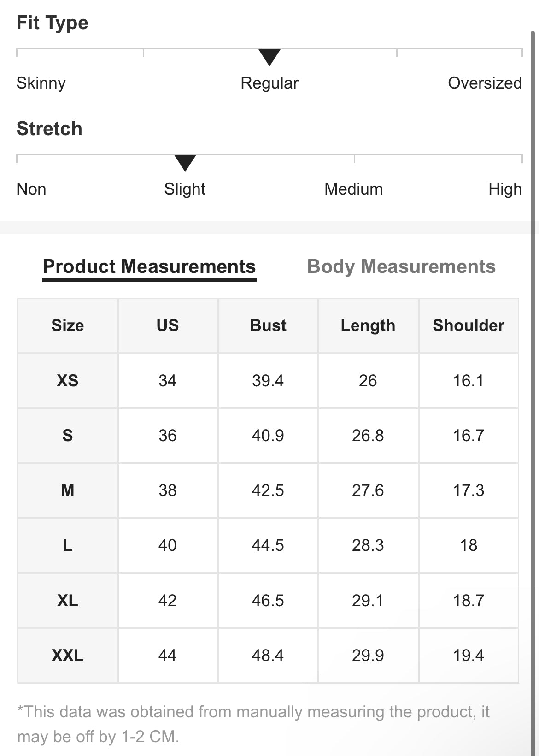This screenshot has height=756, width=539.
Task: Click the XL bust value 46.5
Action: point(268,601)
